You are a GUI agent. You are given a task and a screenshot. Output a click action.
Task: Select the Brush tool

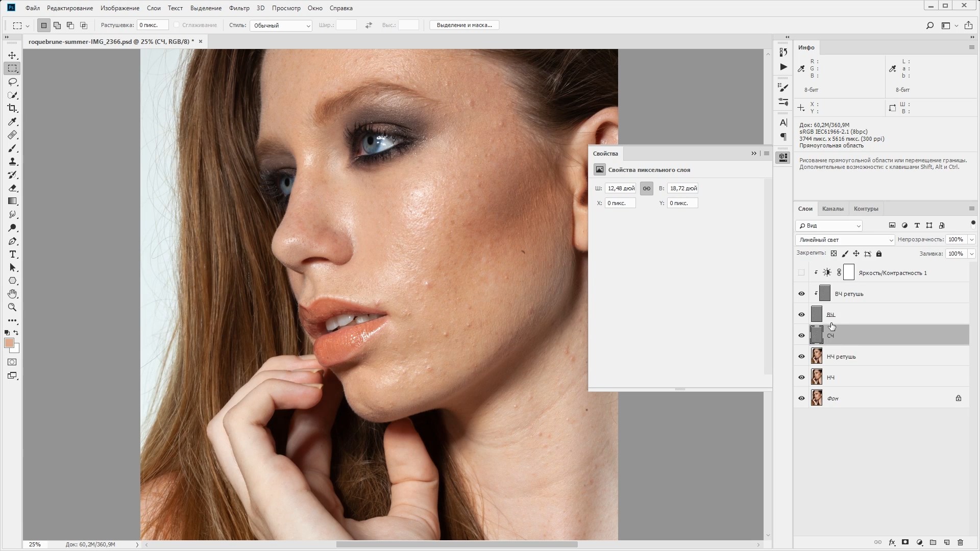coord(12,148)
